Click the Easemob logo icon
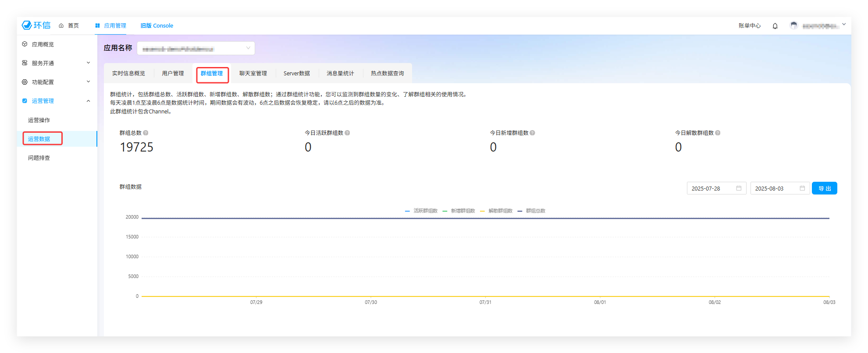The height and width of the screenshot is (353, 868). coord(27,25)
